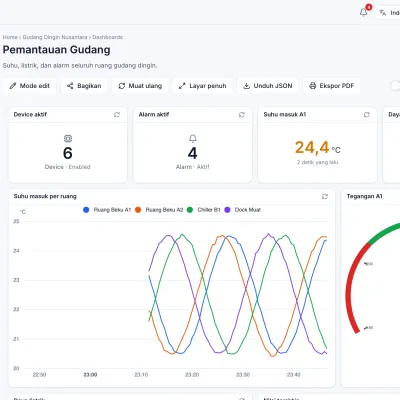Toggle Chiller B1 legend series
Image resolution: width=400 pixels, height=400 pixels.
pos(204,210)
